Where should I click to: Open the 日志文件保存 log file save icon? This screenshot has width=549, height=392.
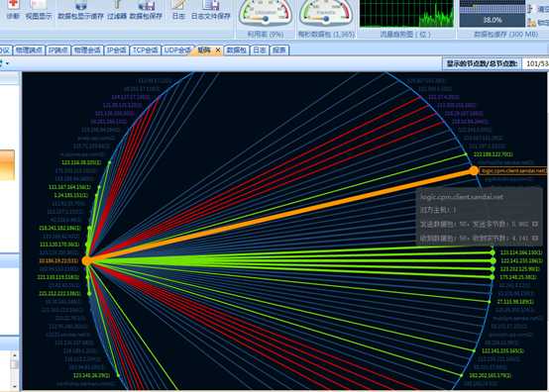211,10
